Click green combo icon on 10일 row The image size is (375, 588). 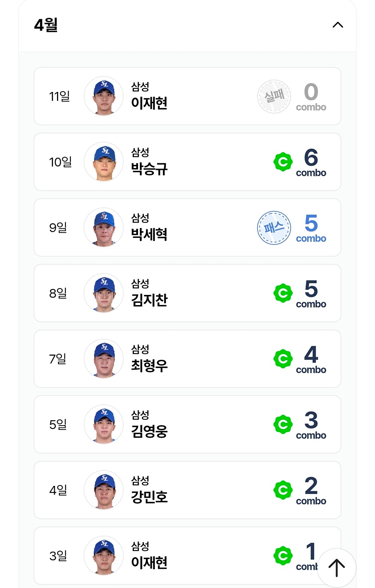(x=283, y=162)
